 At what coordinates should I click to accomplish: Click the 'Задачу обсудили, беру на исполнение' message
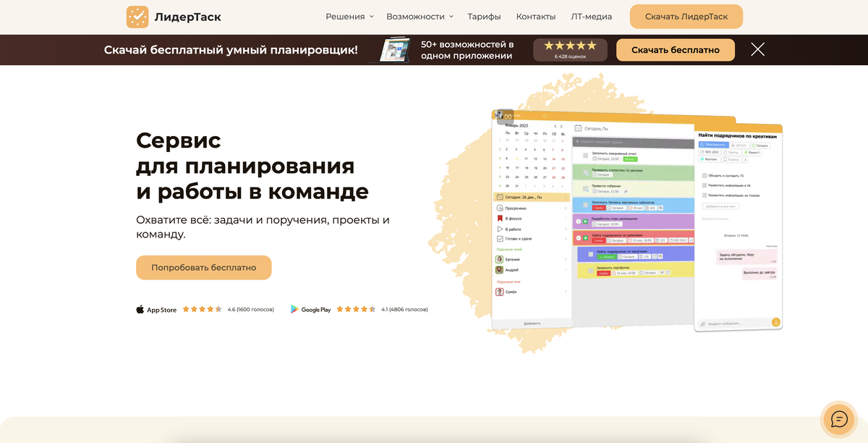[746, 256]
